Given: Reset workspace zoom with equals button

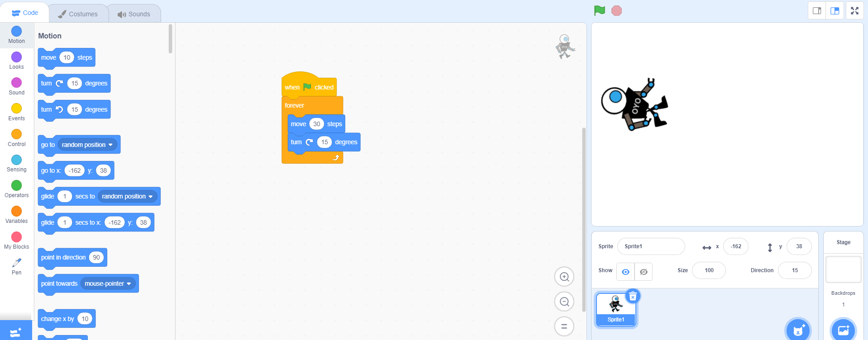Looking at the screenshot, I should [564, 326].
